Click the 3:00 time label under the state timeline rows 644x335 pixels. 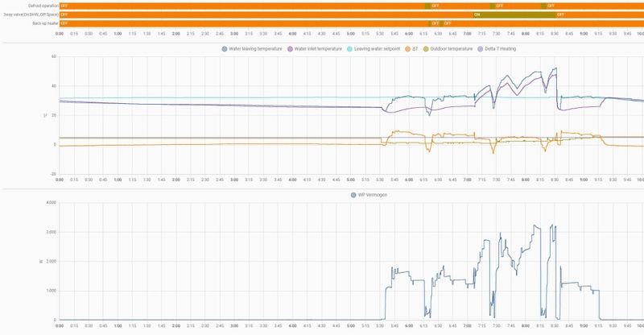(x=234, y=34)
